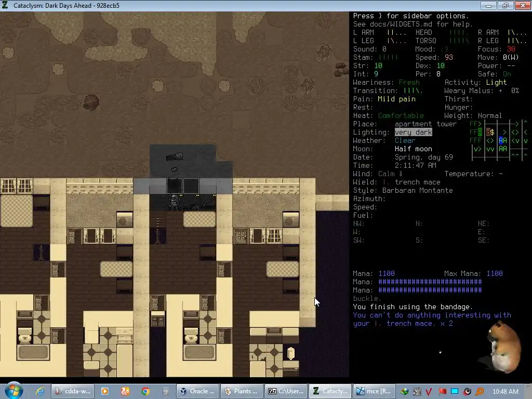Open the Windows Start menu orb
Viewport: 532px width, 399px height.
(x=14, y=391)
